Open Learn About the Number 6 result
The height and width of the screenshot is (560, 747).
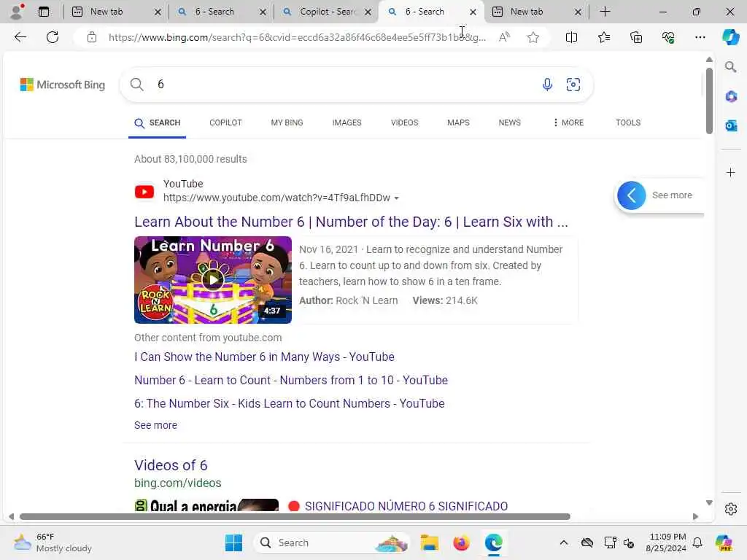point(351,222)
